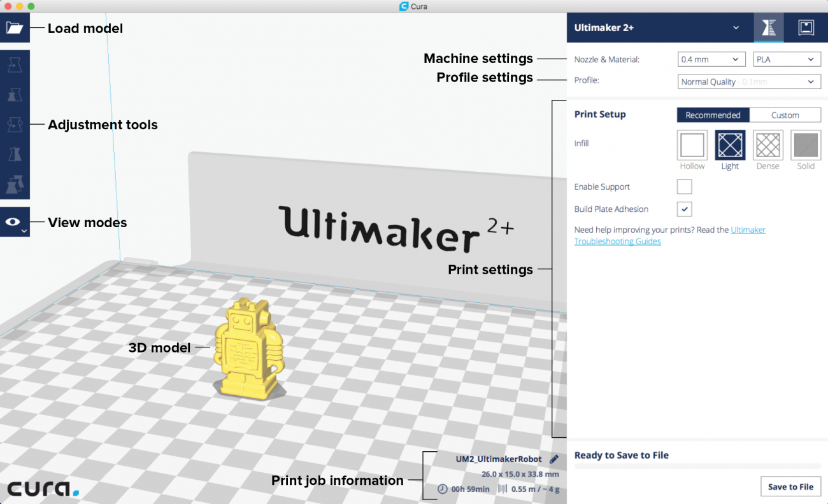Choose Hollow infill option
The width and height of the screenshot is (828, 504).
[692, 145]
